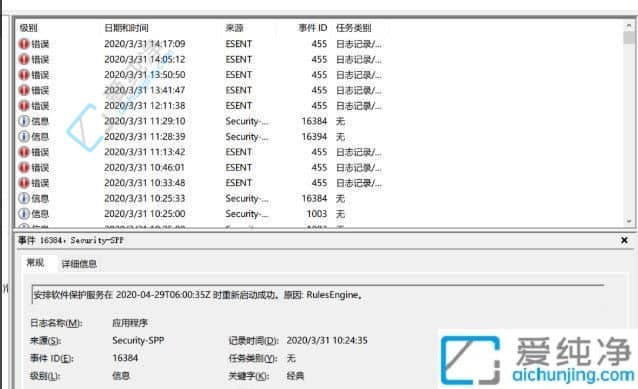Click 日志记录 category in the 14:05:12 row
638x389 pixels.
(x=358, y=59)
